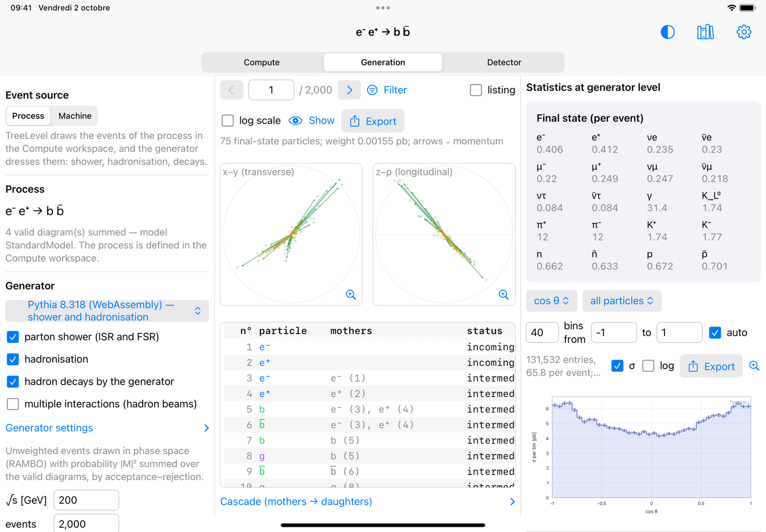Uncheck the hadronisation option
Screen dimensions: 766x532
click(x=13, y=359)
